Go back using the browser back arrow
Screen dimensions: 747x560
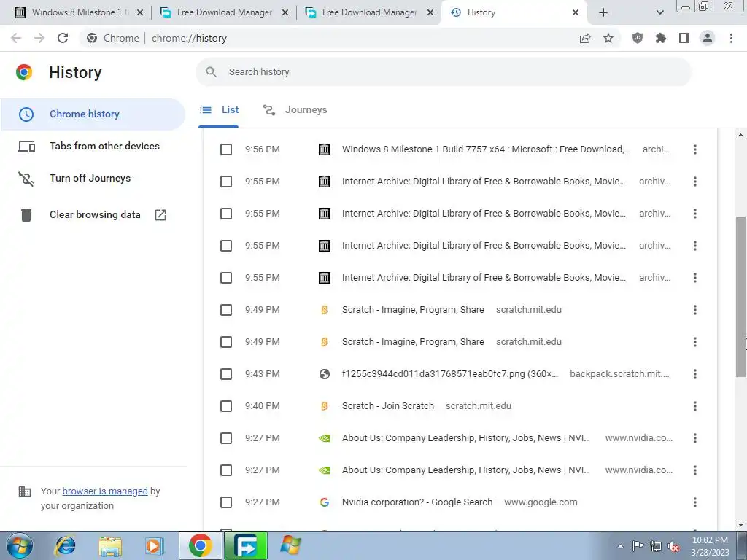coord(16,38)
